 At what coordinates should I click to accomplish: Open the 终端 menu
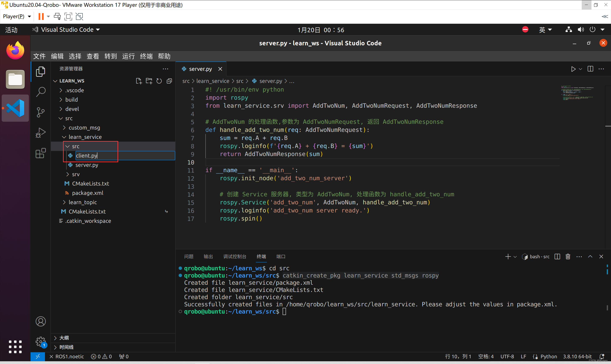coord(146,56)
